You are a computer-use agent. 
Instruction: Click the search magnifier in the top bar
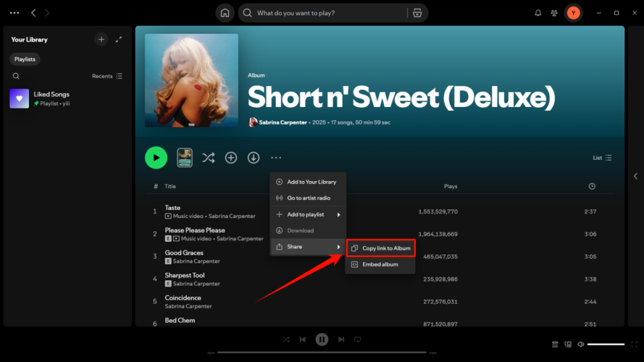(x=247, y=13)
